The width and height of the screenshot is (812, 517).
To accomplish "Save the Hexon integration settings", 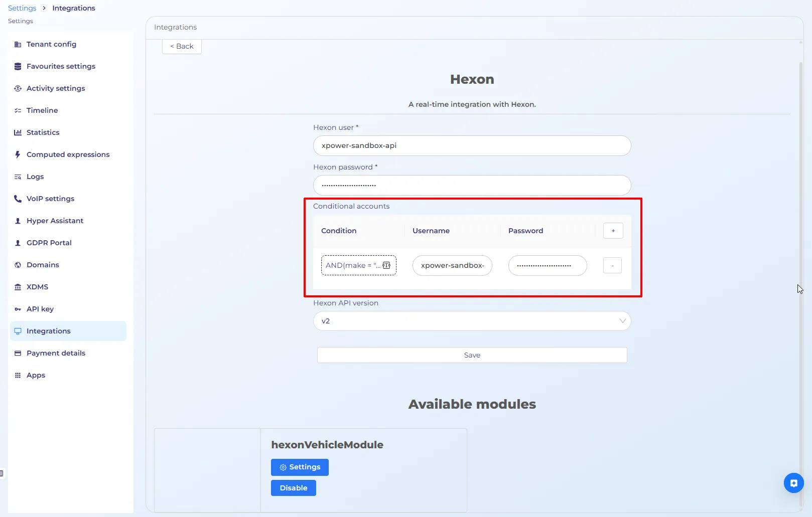I will pyautogui.click(x=472, y=355).
